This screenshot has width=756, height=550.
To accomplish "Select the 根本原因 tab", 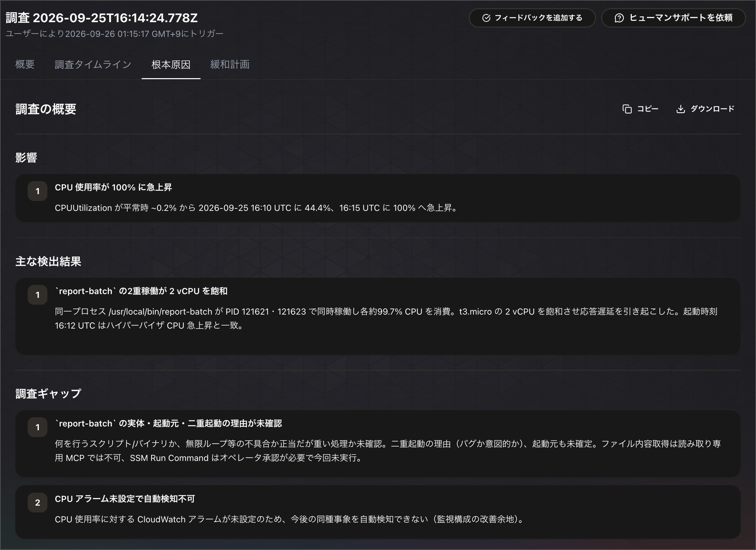I will coord(171,64).
